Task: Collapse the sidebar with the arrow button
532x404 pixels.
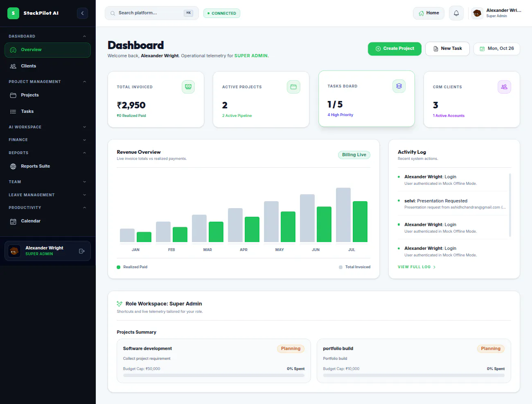Action: coord(82,13)
